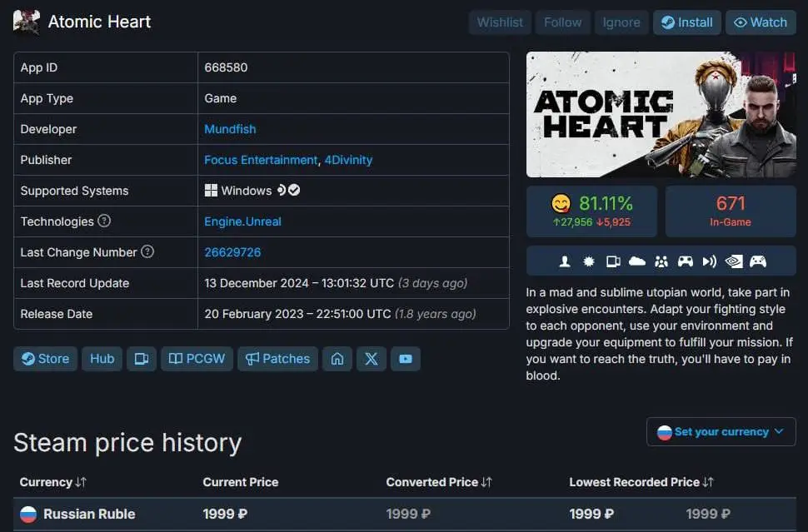This screenshot has height=532, width=808.
Task: Sort by Converted Price column
Action: pos(439,482)
